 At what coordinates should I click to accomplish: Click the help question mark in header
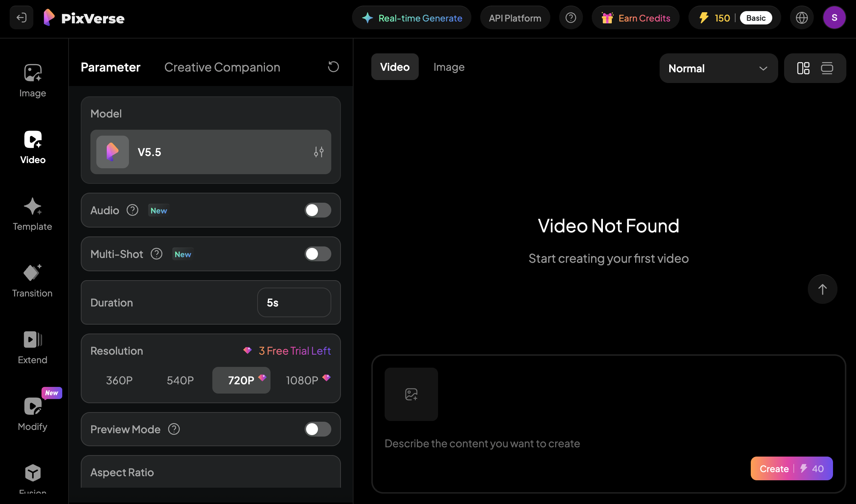click(571, 18)
